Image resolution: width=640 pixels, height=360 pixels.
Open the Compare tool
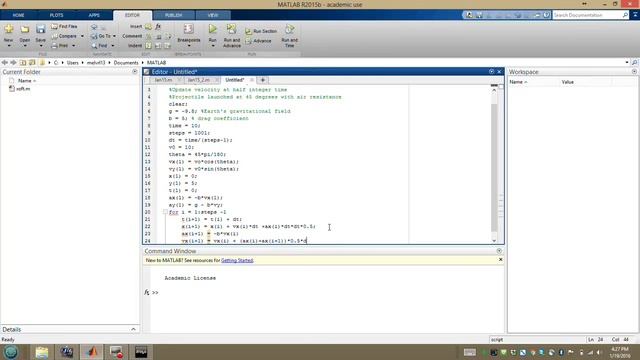[x=64, y=36]
